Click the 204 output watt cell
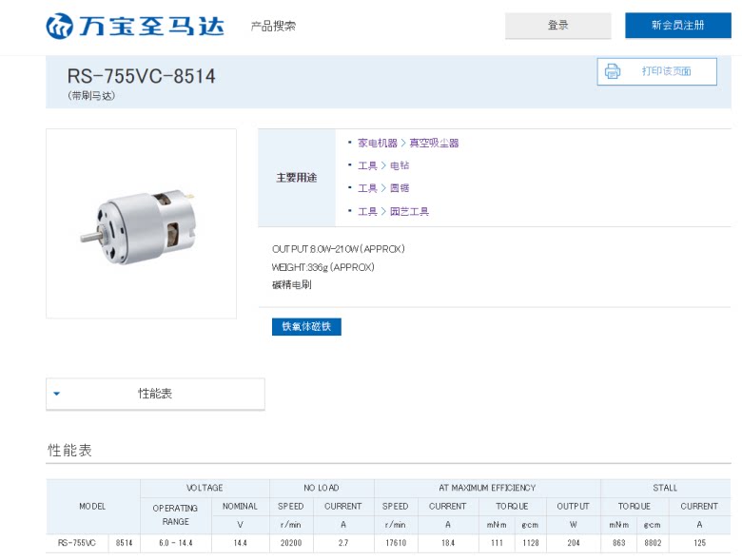742x560 pixels. (x=573, y=543)
